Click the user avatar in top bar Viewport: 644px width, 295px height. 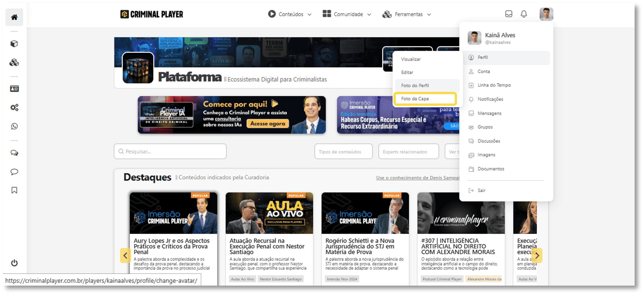click(x=546, y=14)
